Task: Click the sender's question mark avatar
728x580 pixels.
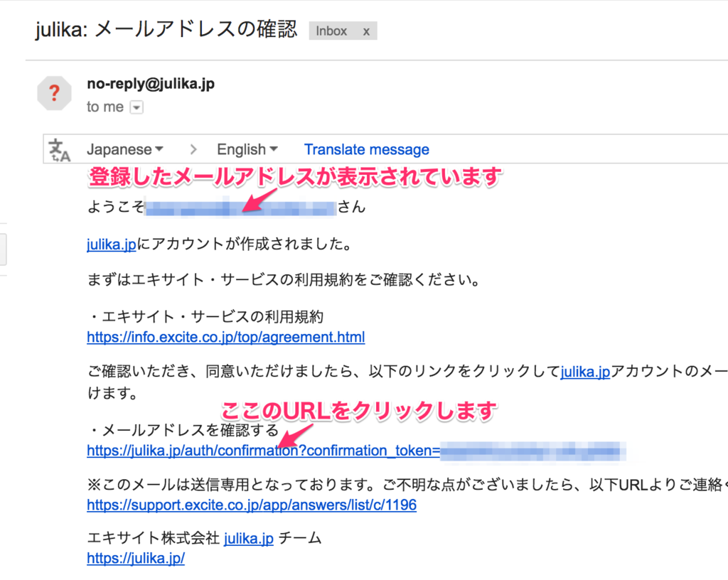Action: click(54, 93)
